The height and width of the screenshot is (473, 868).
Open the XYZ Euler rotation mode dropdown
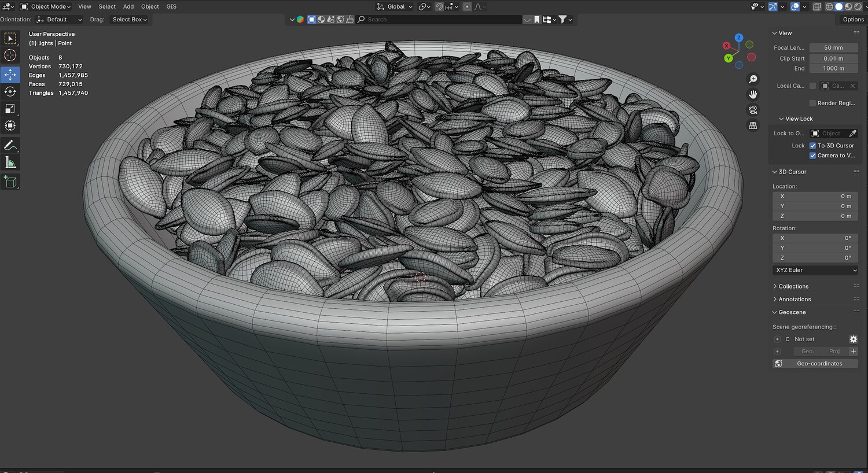click(x=815, y=270)
